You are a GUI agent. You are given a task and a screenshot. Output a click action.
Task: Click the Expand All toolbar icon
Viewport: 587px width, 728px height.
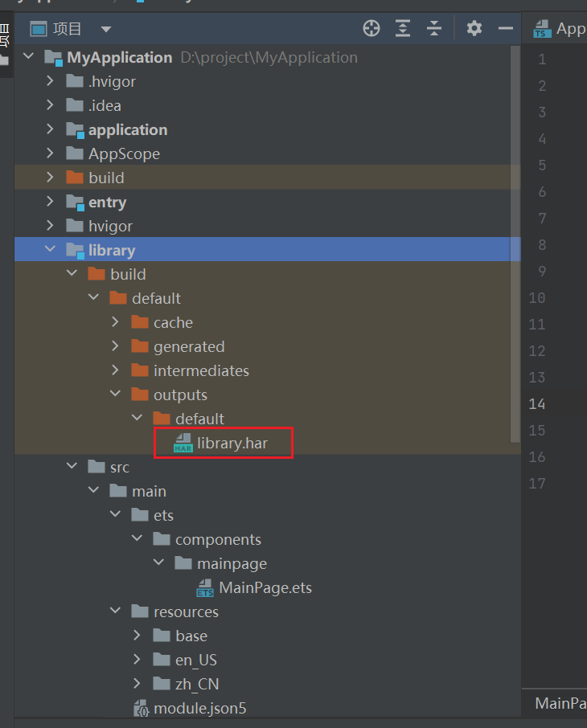tap(403, 29)
